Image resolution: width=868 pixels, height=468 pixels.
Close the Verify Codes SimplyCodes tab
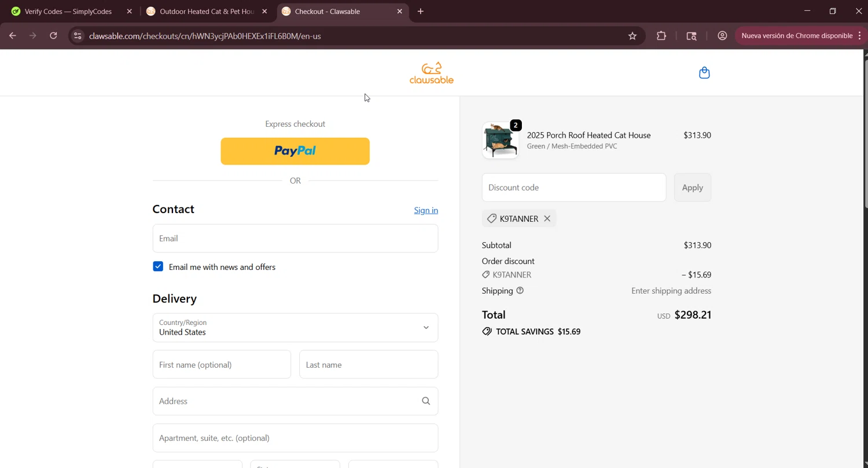[x=129, y=12]
